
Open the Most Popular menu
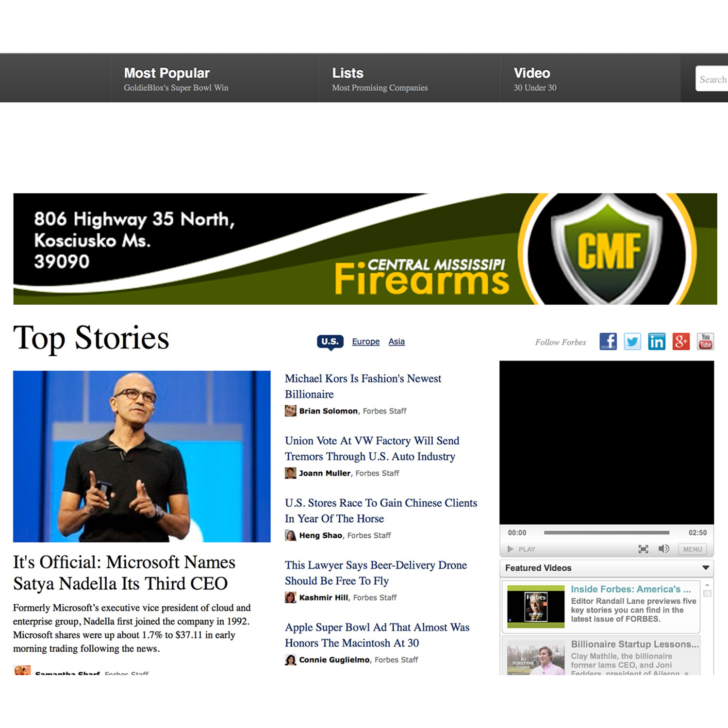click(x=166, y=73)
